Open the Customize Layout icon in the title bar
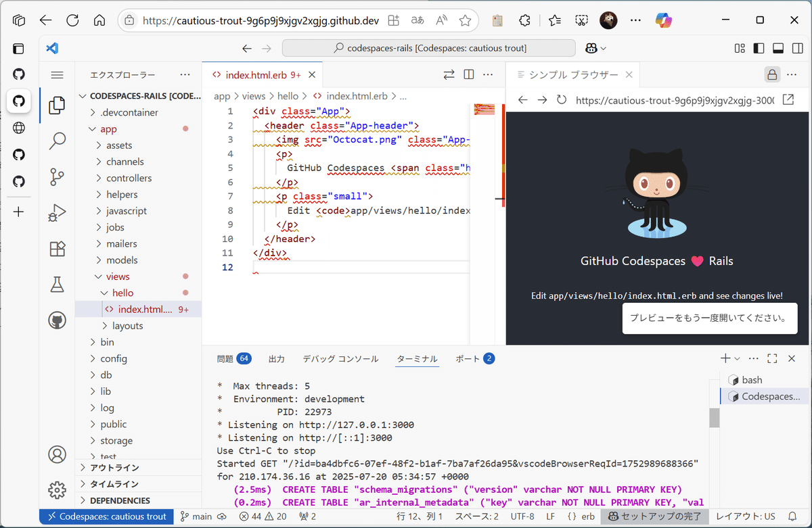Image resolution: width=812 pixels, height=528 pixels. (x=740, y=49)
